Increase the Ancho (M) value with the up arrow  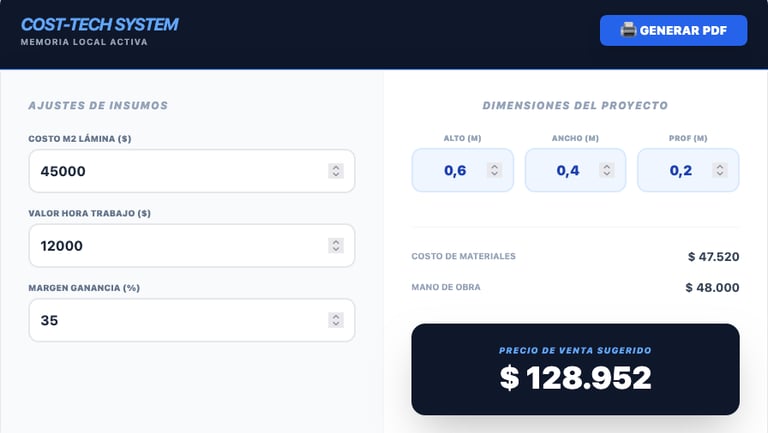pyautogui.click(x=607, y=166)
